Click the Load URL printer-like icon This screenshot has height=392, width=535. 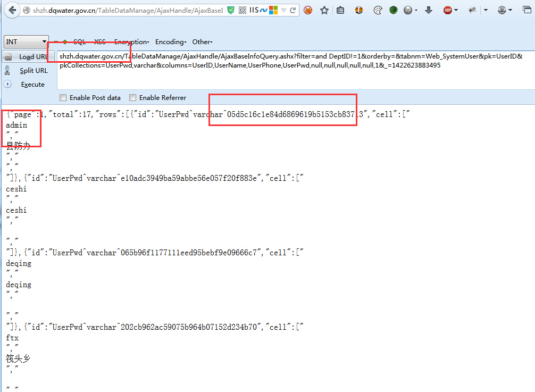tap(8, 57)
